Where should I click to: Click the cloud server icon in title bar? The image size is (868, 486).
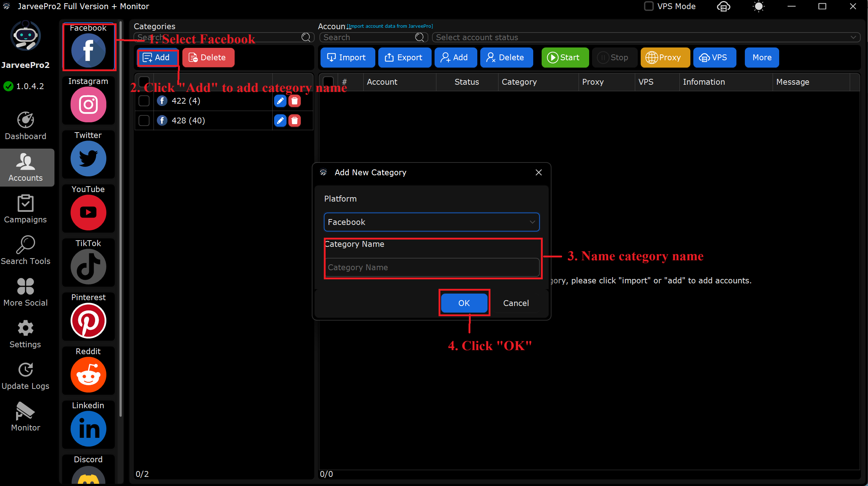[x=724, y=7]
